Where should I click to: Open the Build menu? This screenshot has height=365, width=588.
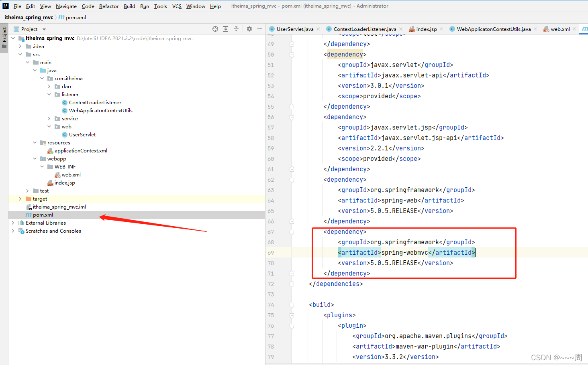(x=129, y=6)
